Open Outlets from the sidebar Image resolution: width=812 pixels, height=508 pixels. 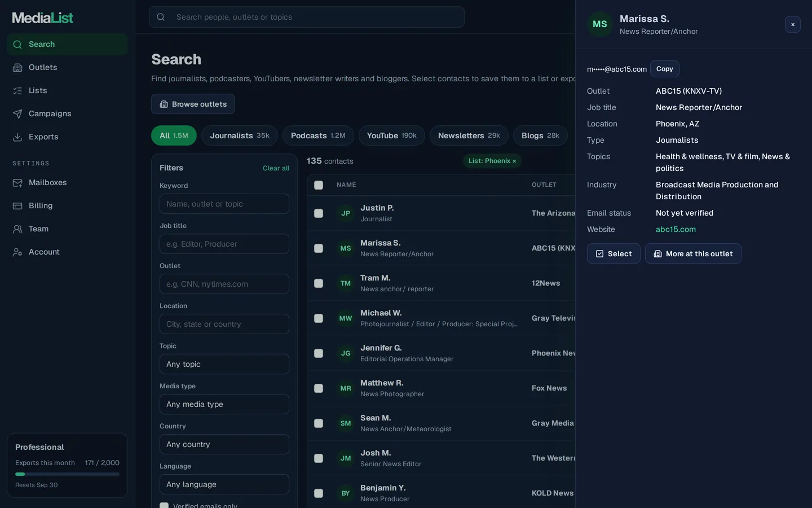pyautogui.click(x=67, y=67)
